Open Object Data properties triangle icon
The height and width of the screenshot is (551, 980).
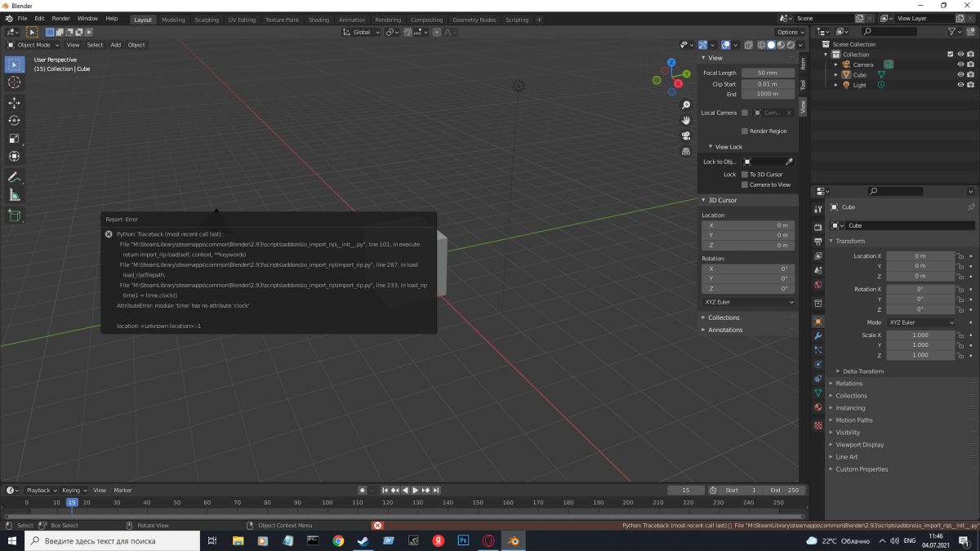click(x=818, y=393)
